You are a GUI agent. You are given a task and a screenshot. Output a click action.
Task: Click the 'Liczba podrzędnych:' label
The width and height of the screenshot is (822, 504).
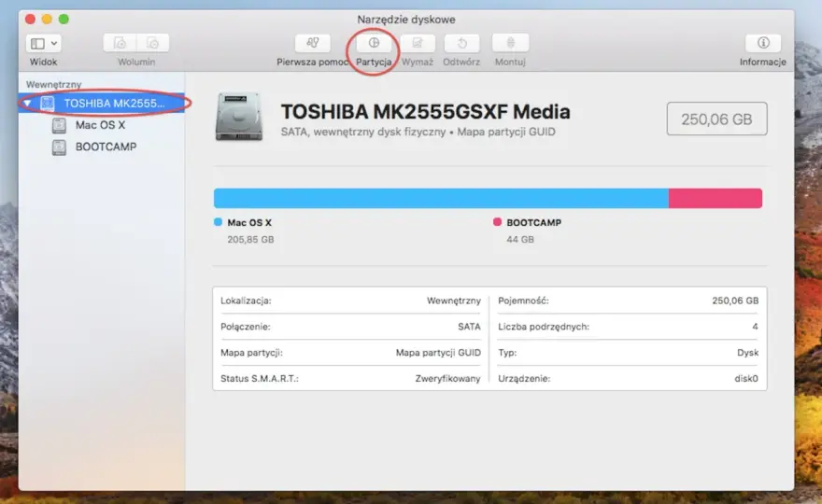pyautogui.click(x=544, y=327)
